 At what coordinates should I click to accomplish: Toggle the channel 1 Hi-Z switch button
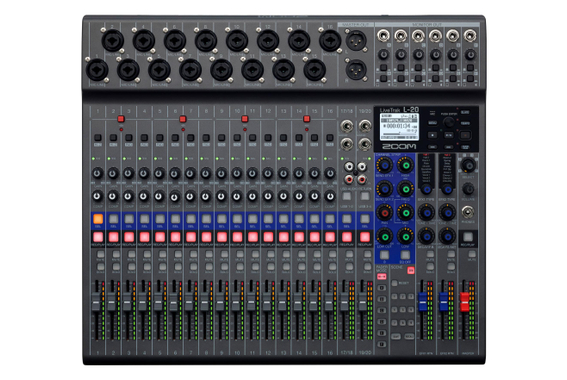(x=98, y=137)
